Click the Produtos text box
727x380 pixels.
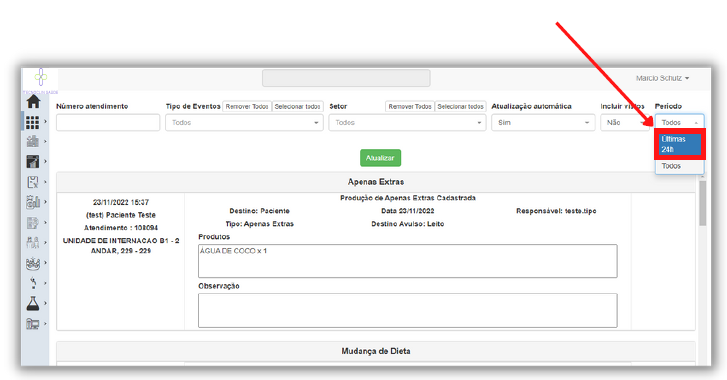(408, 261)
